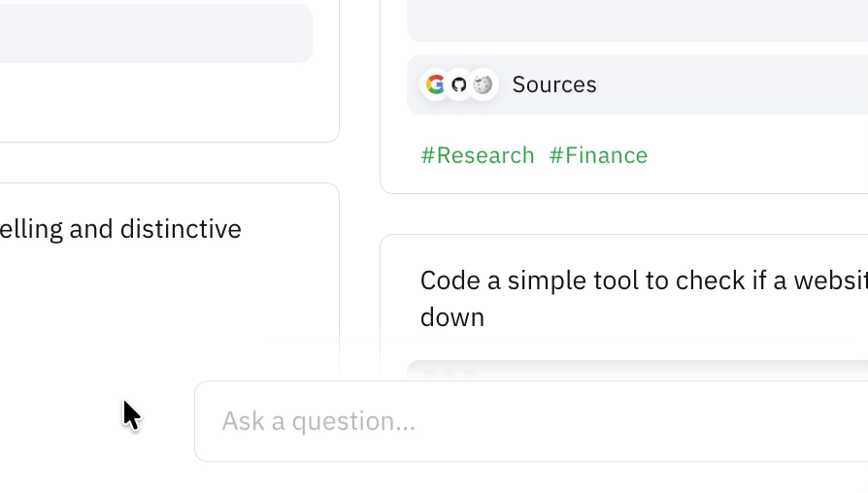Open the Sources label
Image resolution: width=868 pixels, height=493 pixels.
coord(554,84)
